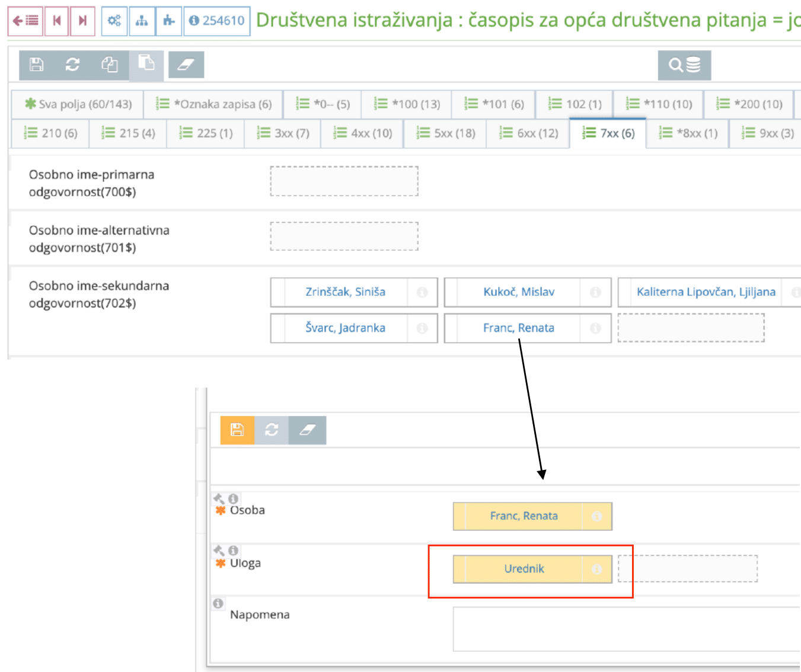The width and height of the screenshot is (801, 672).
Task: Click the wrench icon above the Osoba field
Action: pos(219,500)
